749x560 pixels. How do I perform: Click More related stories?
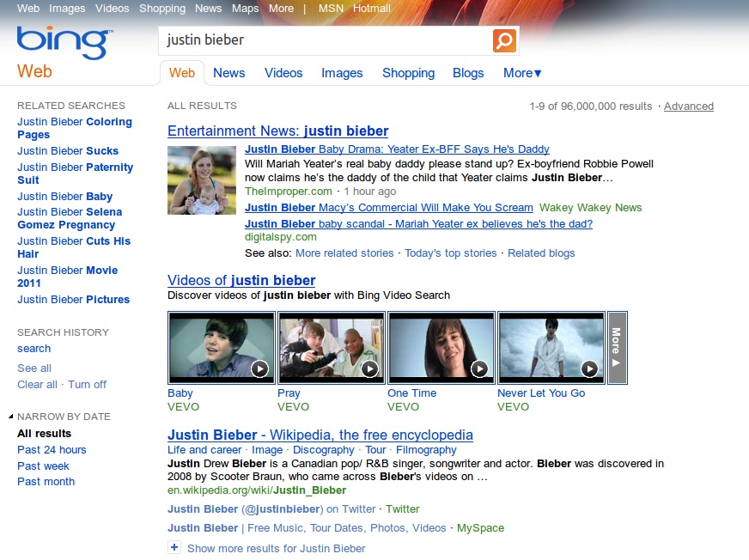(x=344, y=253)
